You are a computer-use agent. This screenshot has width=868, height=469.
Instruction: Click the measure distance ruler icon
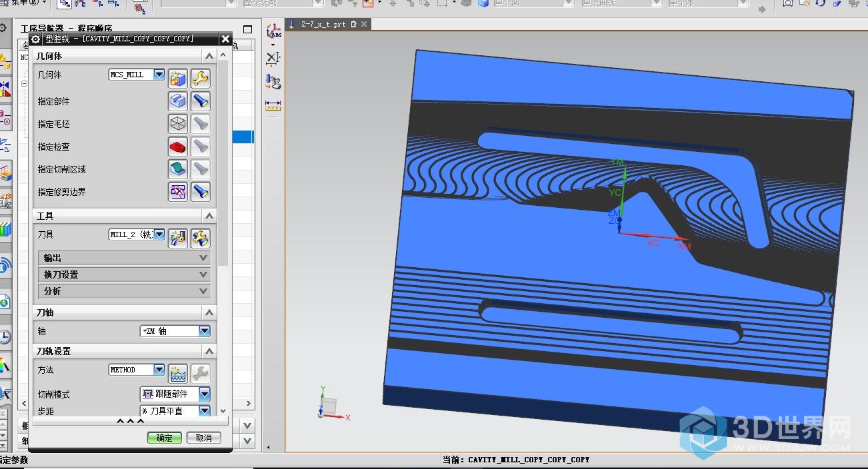click(x=273, y=106)
